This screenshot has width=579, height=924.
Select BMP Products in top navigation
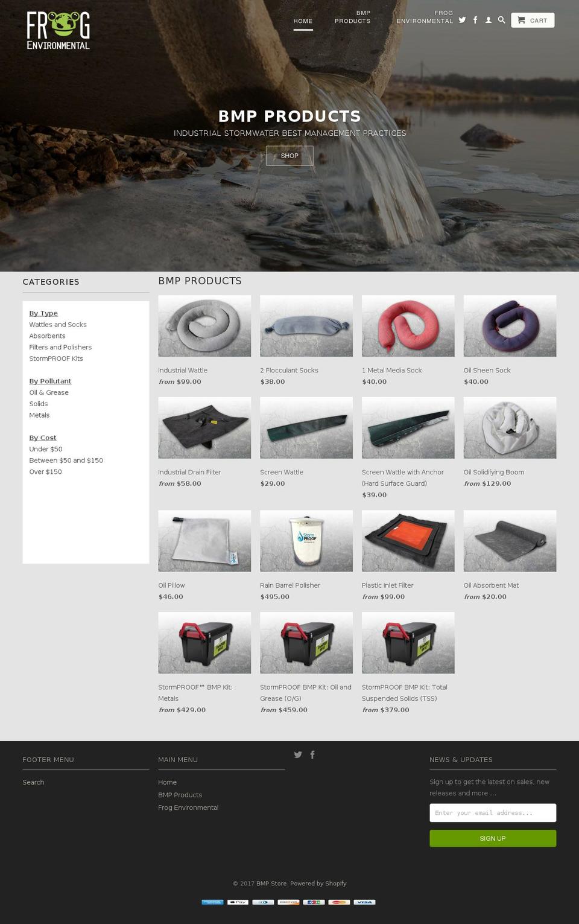coord(353,17)
